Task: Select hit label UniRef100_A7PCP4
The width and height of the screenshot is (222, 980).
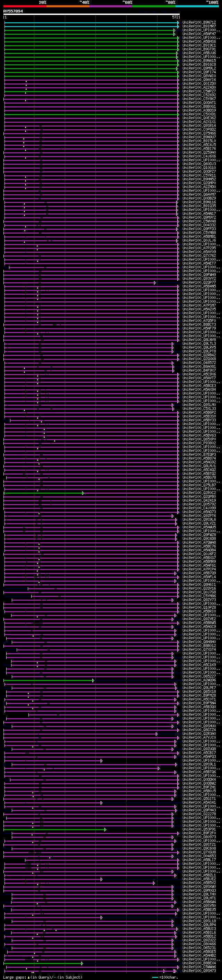Action: 199,569
